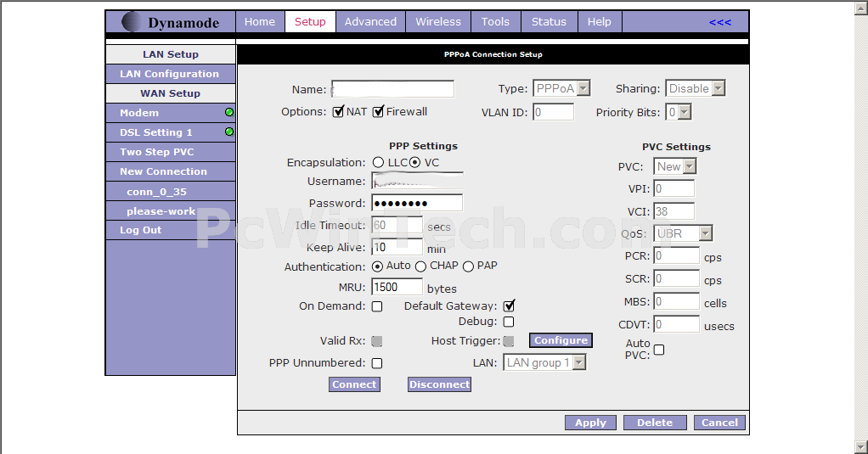Select New Connection in sidebar
The image size is (868, 454).
(171, 171)
